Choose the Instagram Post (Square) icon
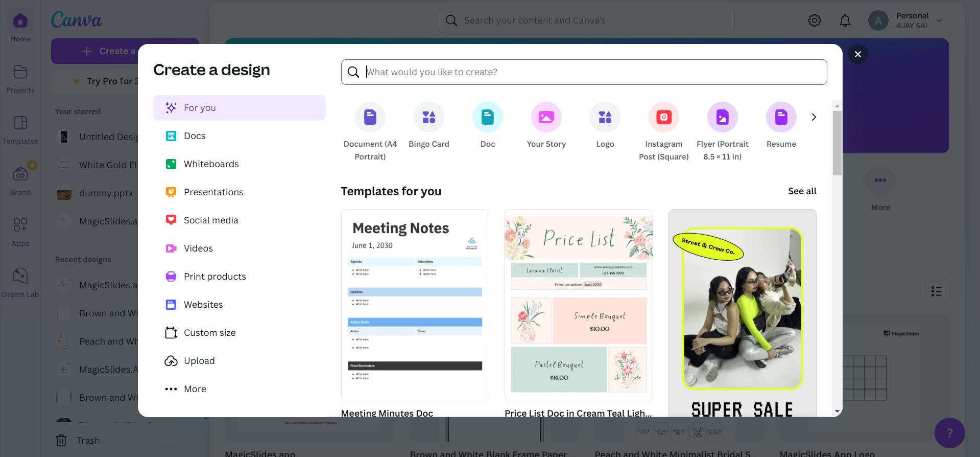The height and width of the screenshot is (457, 980). coord(664,117)
